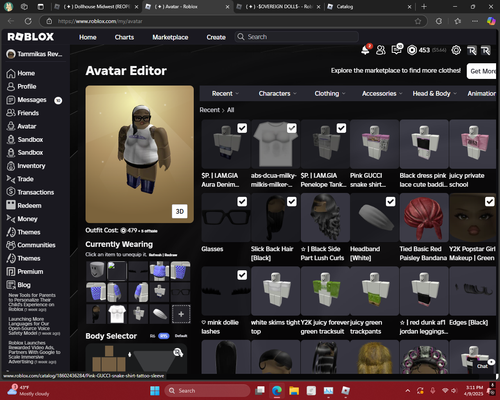This screenshot has width=500, height=400.
Task: Expand the Clothing category dropdown
Action: click(330, 94)
